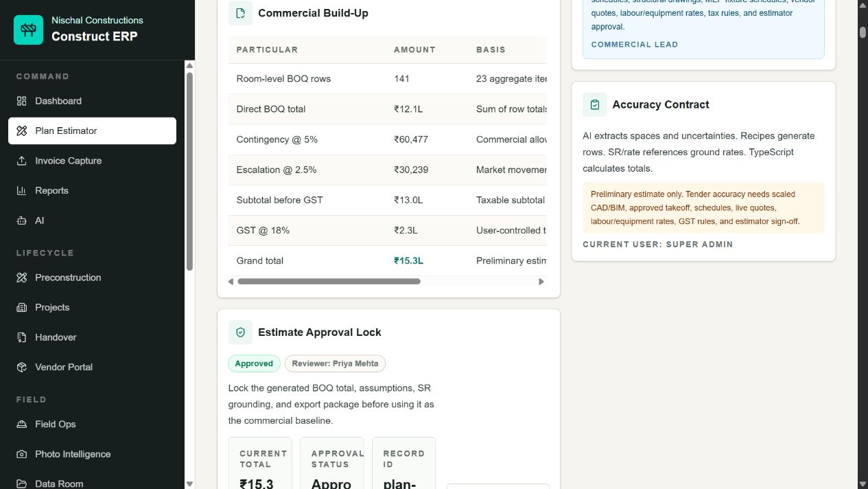Click the table's left scroll arrow
The width and height of the screenshot is (868, 489).
coord(231,282)
